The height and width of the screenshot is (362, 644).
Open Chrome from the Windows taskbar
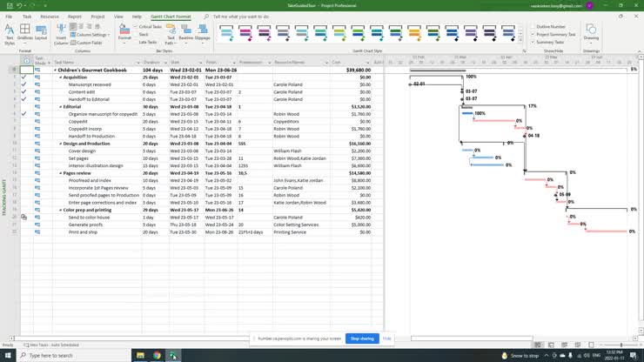click(x=157, y=355)
